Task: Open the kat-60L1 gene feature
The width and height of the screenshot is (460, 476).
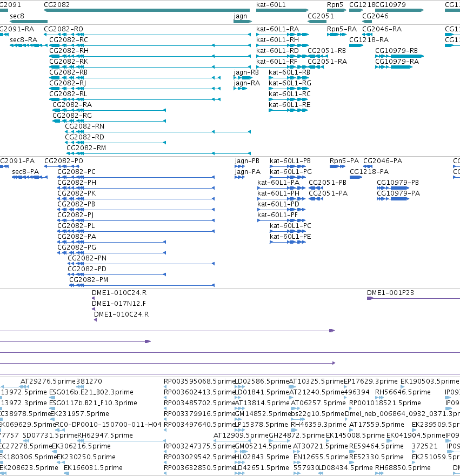Action: tap(282, 10)
